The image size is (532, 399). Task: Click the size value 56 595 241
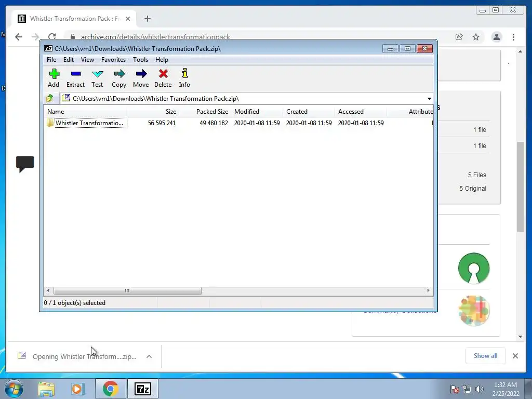[x=162, y=123]
